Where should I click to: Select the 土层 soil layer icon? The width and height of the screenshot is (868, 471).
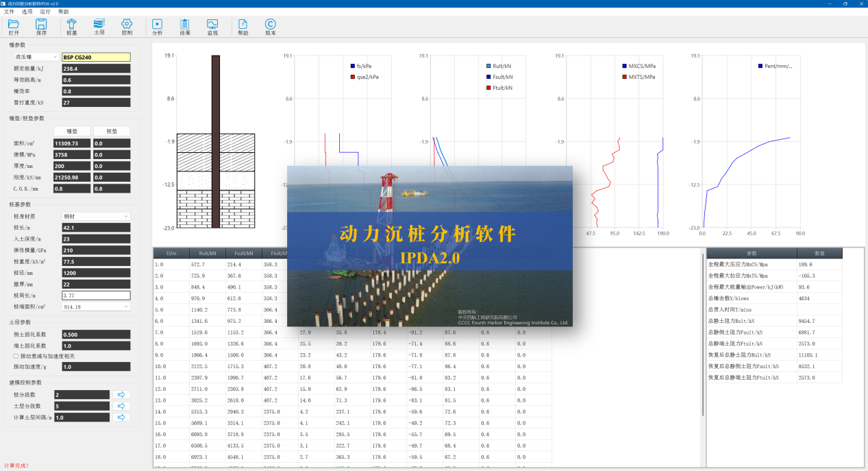click(99, 24)
